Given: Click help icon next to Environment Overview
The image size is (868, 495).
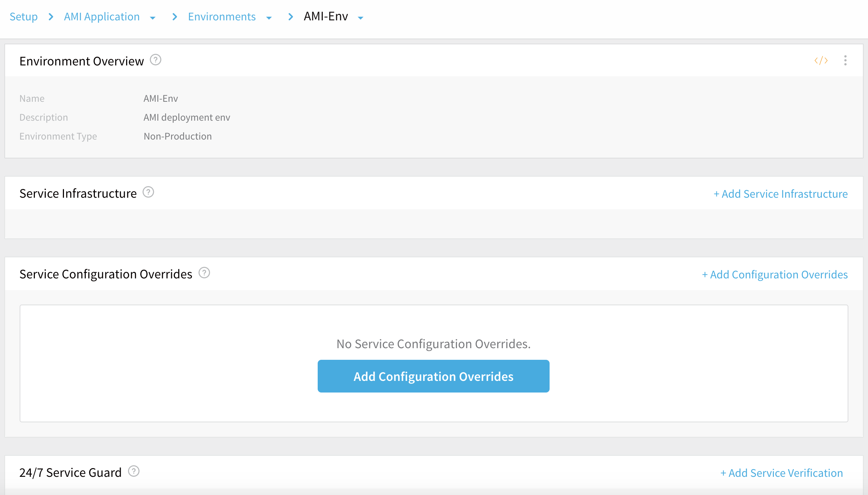Looking at the screenshot, I should pyautogui.click(x=156, y=60).
